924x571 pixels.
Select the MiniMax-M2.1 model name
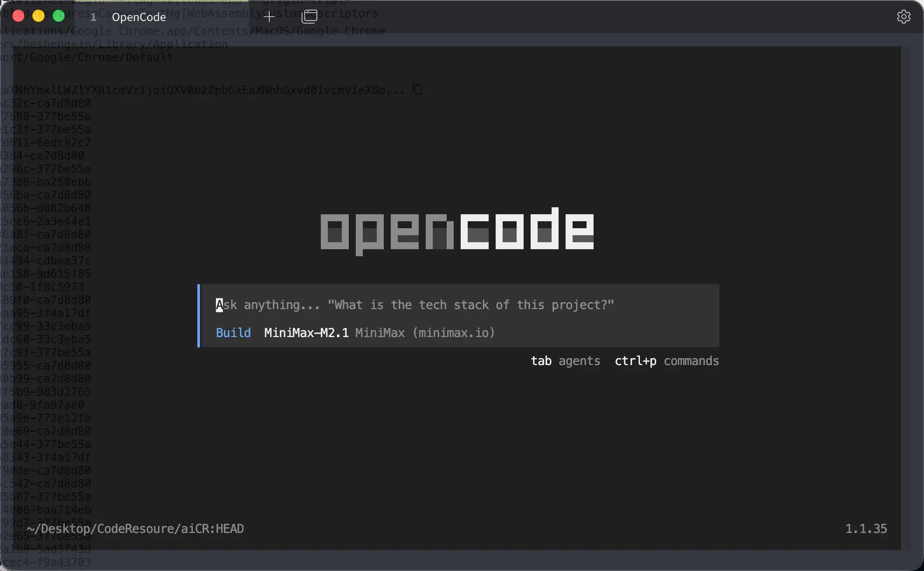pos(306,333)
